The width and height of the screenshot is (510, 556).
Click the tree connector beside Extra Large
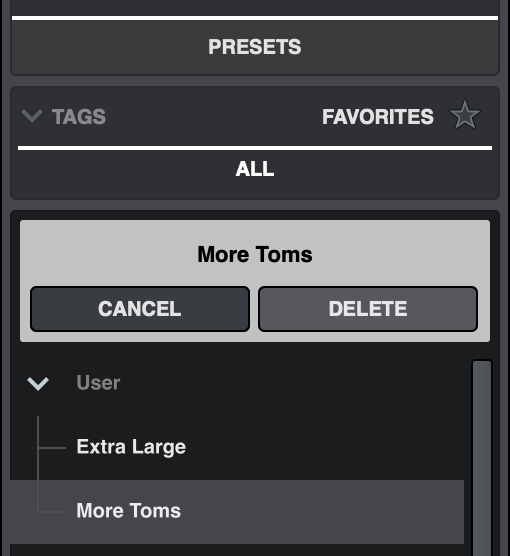point(52,448)
